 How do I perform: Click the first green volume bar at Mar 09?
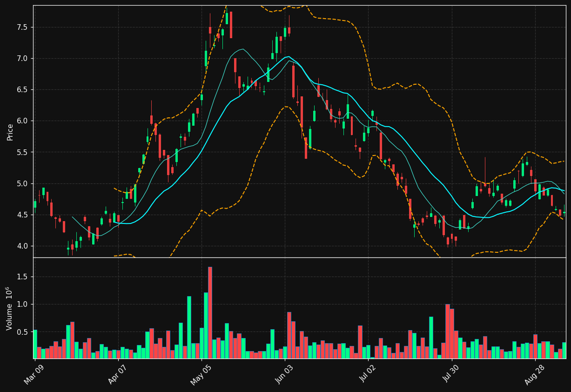(35, 344)
